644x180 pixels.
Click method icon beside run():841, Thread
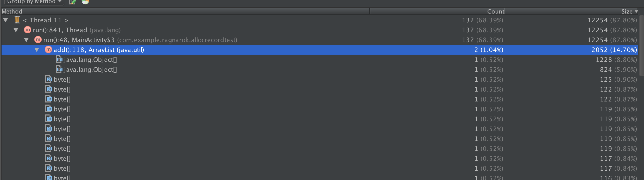(x=27, y=30)
